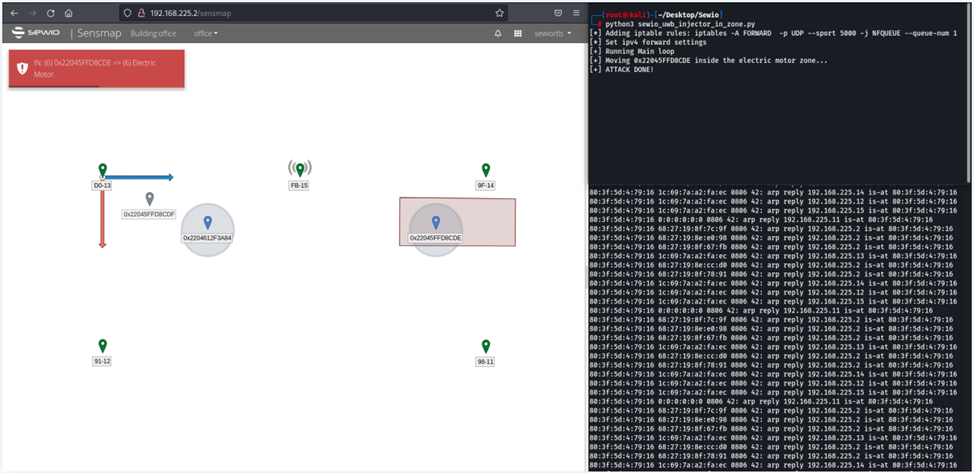Open the Pocket save icon
974x473 pixels.
[x=558, y=12]
